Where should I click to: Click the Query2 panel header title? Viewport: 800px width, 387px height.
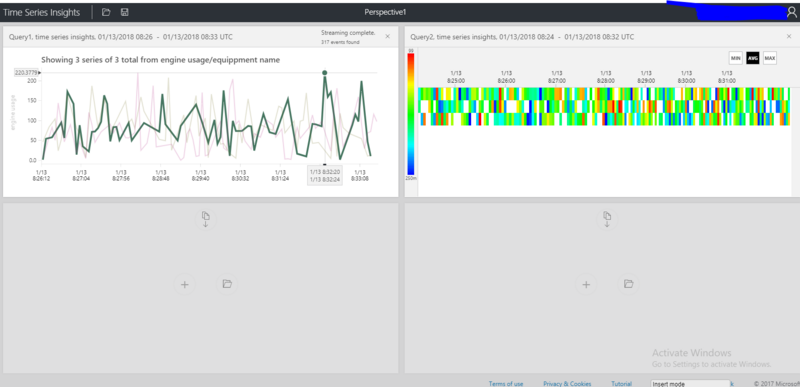pos(522,37)
